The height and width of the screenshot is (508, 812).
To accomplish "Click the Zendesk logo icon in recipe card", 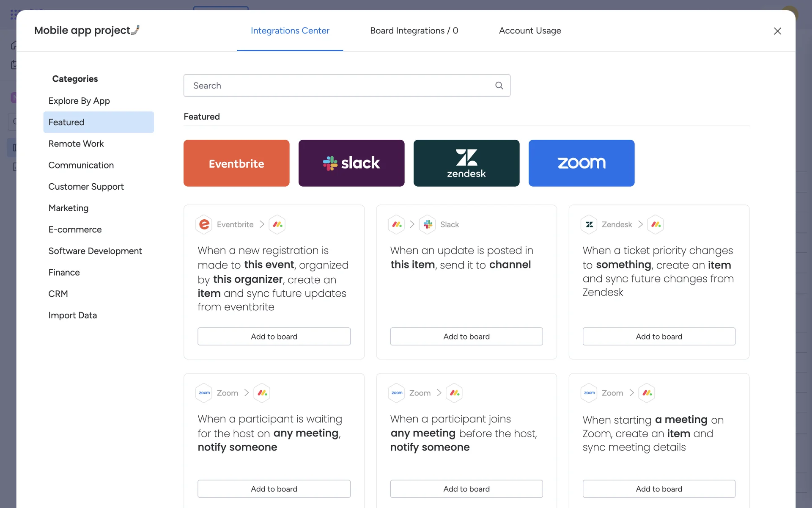I will pos(589,224).
